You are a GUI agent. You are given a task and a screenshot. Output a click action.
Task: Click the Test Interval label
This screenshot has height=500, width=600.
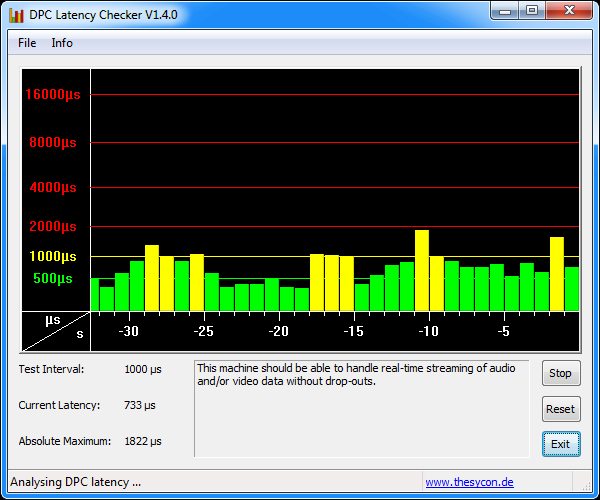pos(51,369)
